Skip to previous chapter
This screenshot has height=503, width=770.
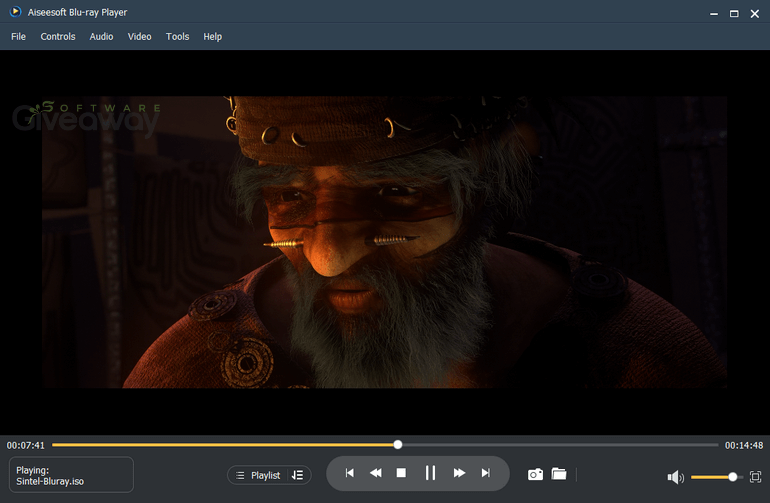click(x=350, y=473)
